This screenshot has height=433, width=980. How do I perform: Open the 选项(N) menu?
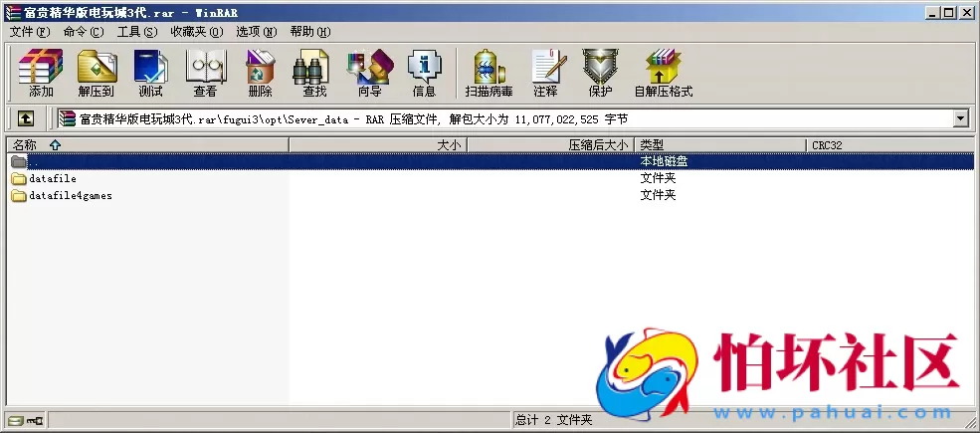tap(257, 32)
